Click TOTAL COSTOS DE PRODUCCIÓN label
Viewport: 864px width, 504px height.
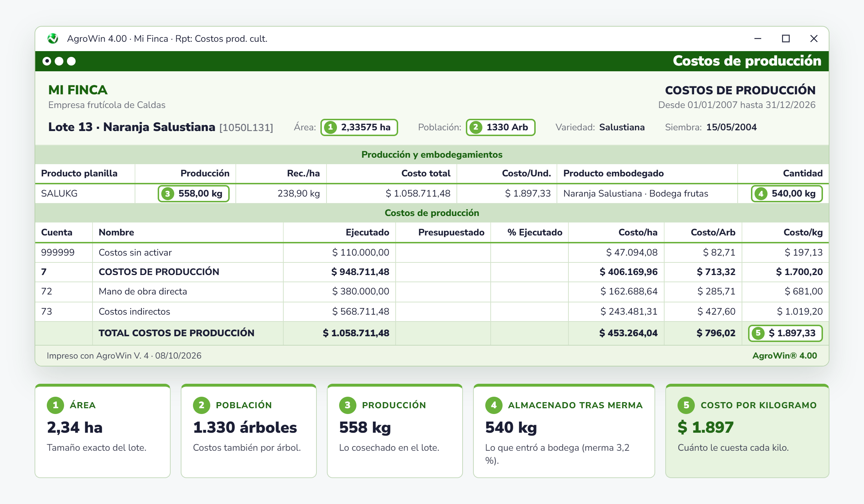click(x=176, y=333)
